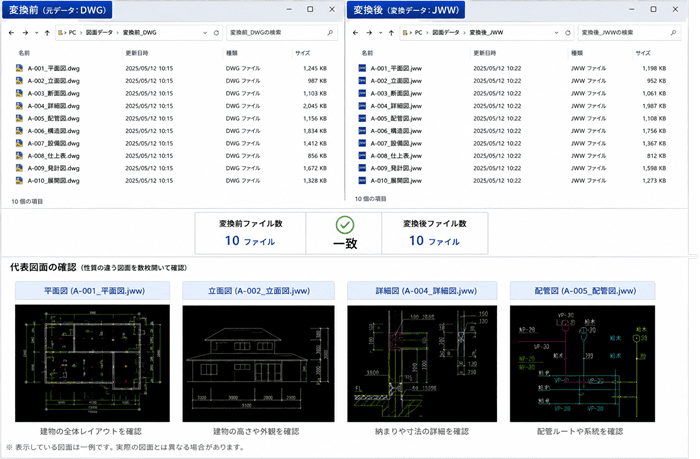
Task: Open the piping diagram drawing thumbnail
Action: coord(583,363)
